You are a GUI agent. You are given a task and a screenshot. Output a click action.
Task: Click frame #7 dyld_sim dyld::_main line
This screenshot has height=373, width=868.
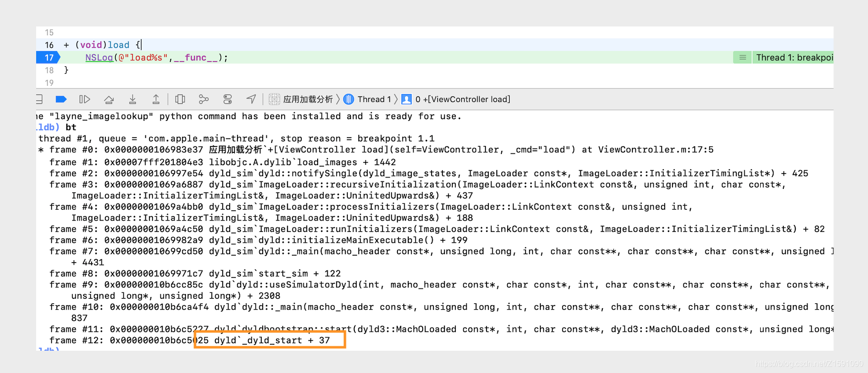point(441,257)
